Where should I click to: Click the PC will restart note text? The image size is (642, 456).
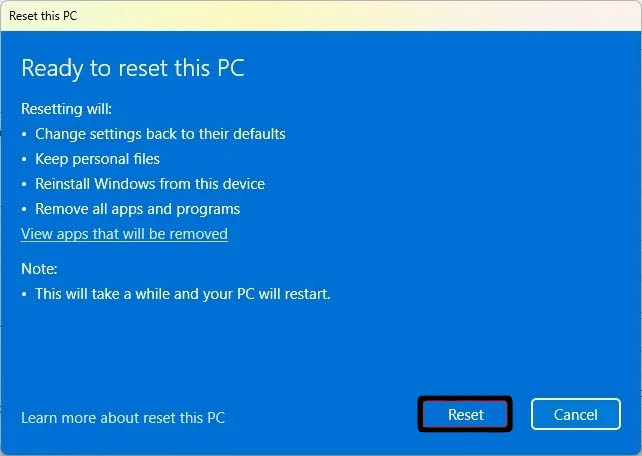(x=182, y=294)
